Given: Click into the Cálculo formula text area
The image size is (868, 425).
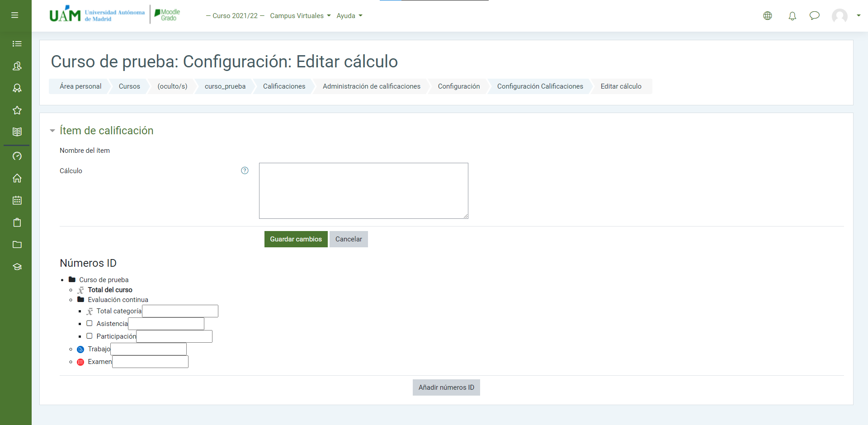Looking at the screenshot, I should [x=363, y=191].
